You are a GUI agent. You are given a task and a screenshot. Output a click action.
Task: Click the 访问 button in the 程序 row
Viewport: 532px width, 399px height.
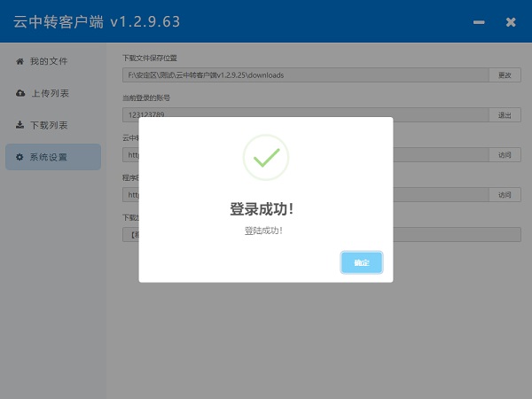[x=505, y=195]
